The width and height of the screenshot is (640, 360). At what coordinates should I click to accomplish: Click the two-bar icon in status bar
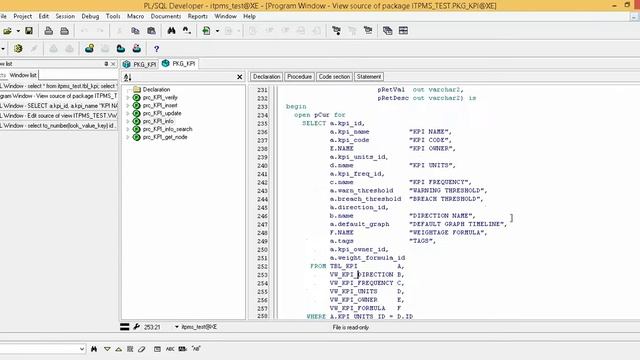[124, 327]
